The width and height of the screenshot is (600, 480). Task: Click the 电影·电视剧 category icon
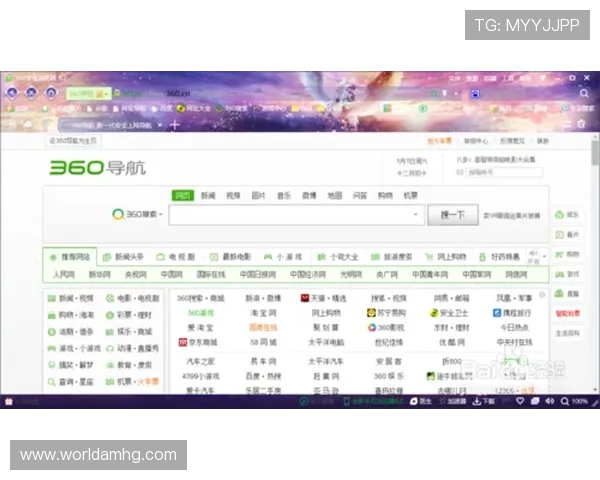click(x=110, y=298)
